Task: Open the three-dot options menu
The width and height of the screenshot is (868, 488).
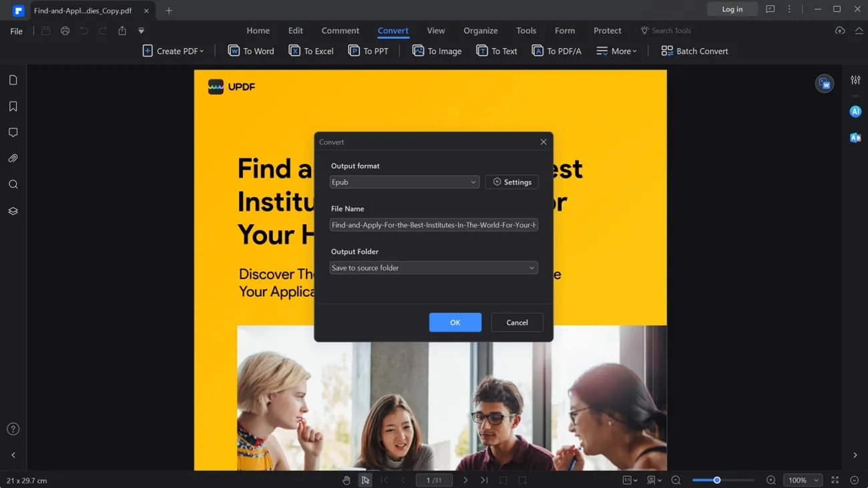Action: 789,9
